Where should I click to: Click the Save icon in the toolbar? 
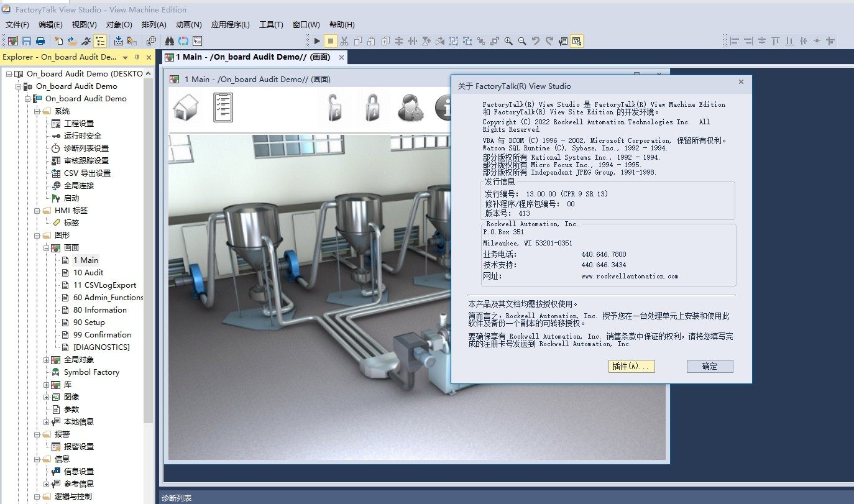click(x=27, y=41)
